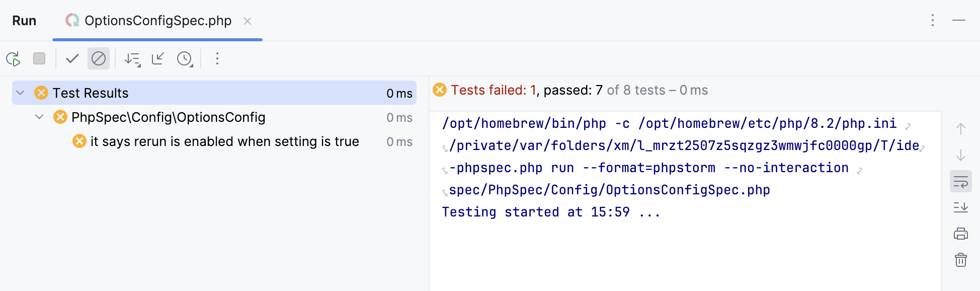Open the toolbar overflow menu with three dots

click(217, 58)
